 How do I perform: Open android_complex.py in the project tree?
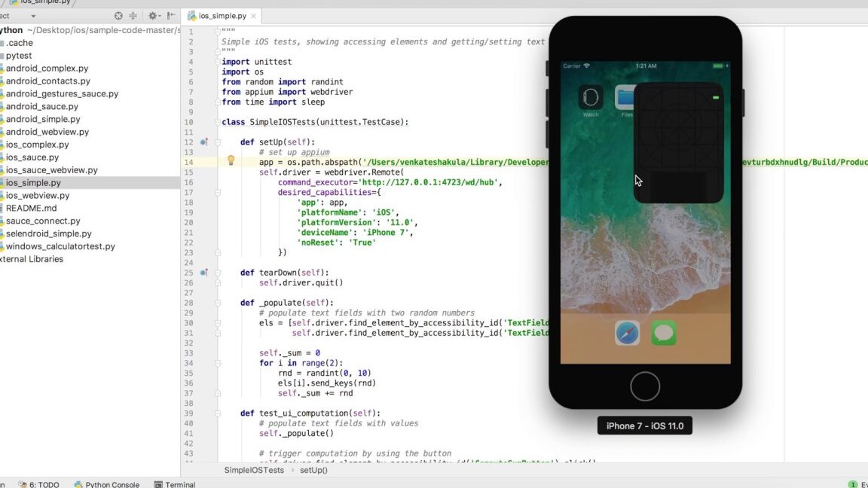pos(47,68)
